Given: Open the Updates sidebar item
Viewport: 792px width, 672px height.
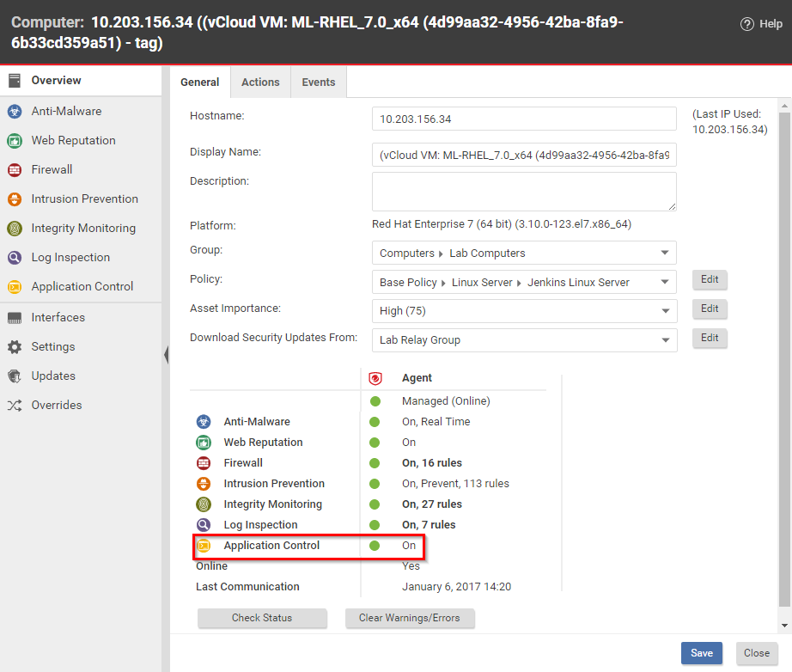Looking at the screenshot, I should point(52,376).
